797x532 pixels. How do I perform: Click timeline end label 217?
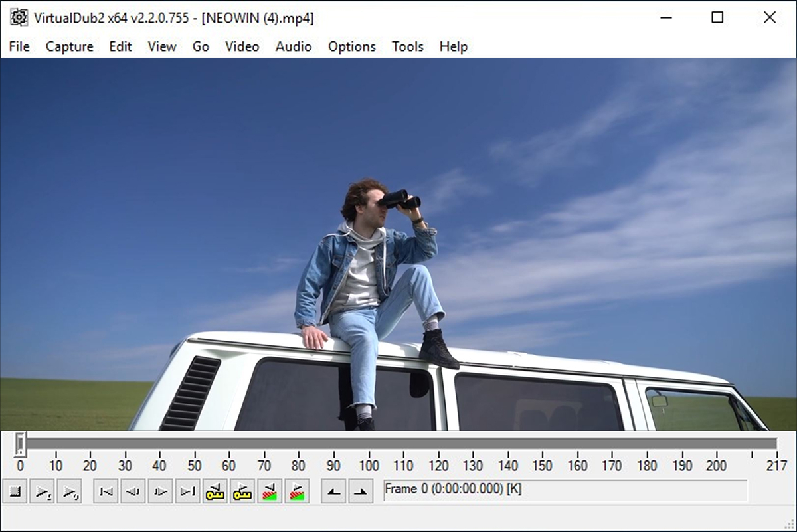(776, 466)
